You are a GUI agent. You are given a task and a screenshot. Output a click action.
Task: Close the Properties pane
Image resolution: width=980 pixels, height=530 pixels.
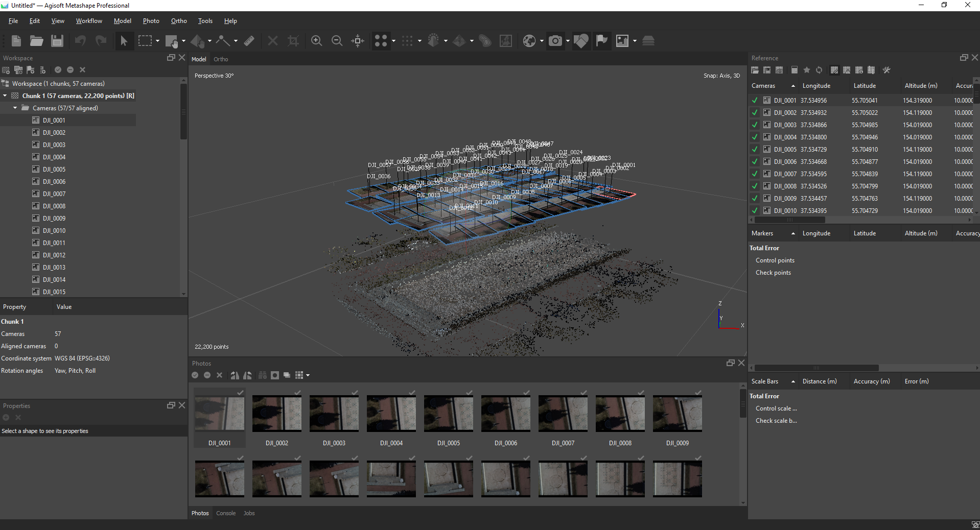tap(182, 405)
